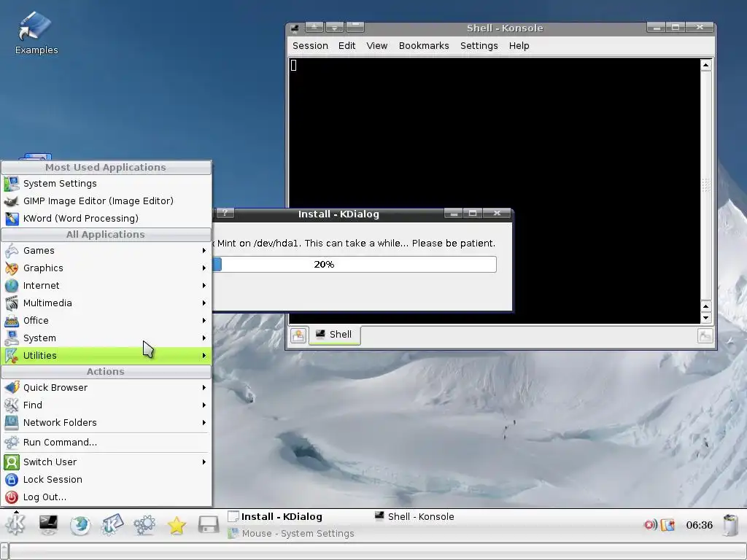The width and height of the screenshot is (747, 560).
Task: Open the Session menu in Konsole
Action: (310, 46)
